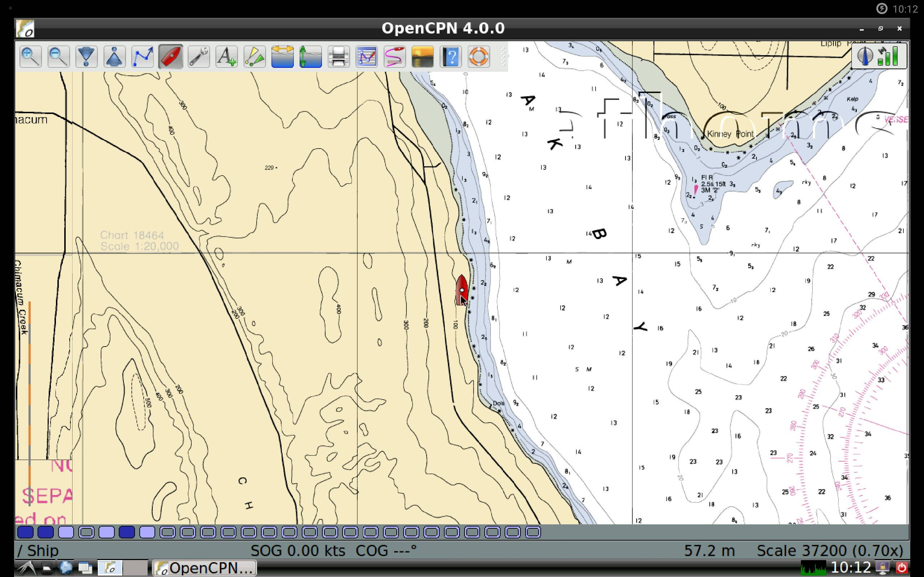
Task: Change color scheme with sunset icon
Action: point(423,57)
